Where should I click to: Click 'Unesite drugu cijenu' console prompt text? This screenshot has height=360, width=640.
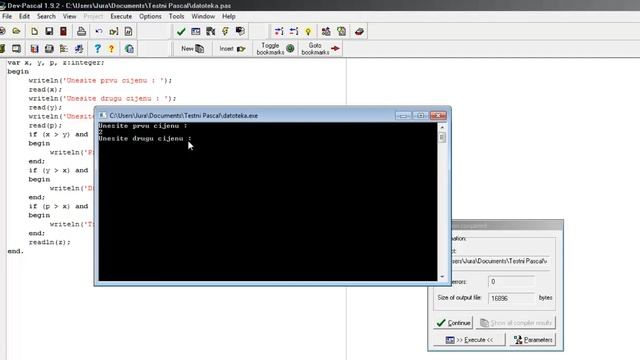pyautogui.click(x=141, y=139)
